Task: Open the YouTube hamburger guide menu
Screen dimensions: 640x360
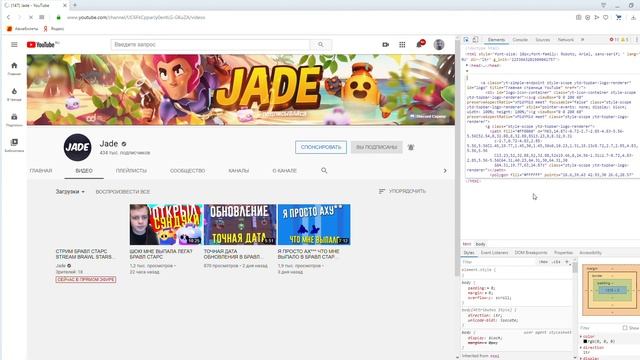Action: (x=14, y=44)
